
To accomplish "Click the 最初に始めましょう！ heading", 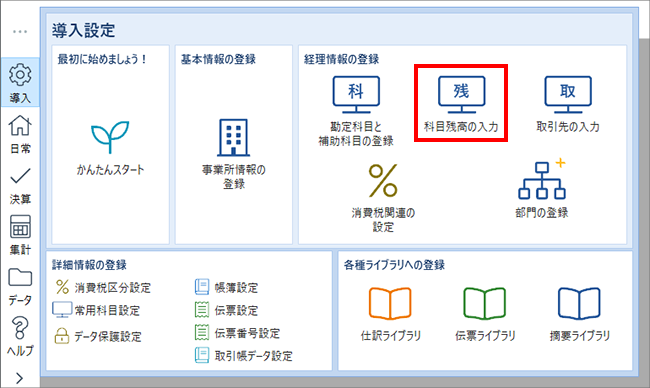I will [102, 59].
